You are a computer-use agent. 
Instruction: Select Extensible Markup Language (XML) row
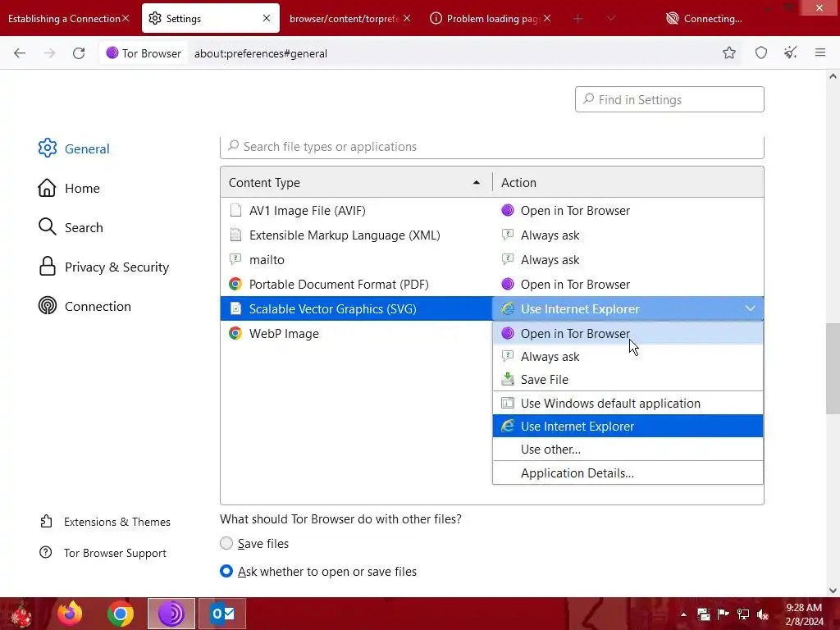click(x=356, y=235)
